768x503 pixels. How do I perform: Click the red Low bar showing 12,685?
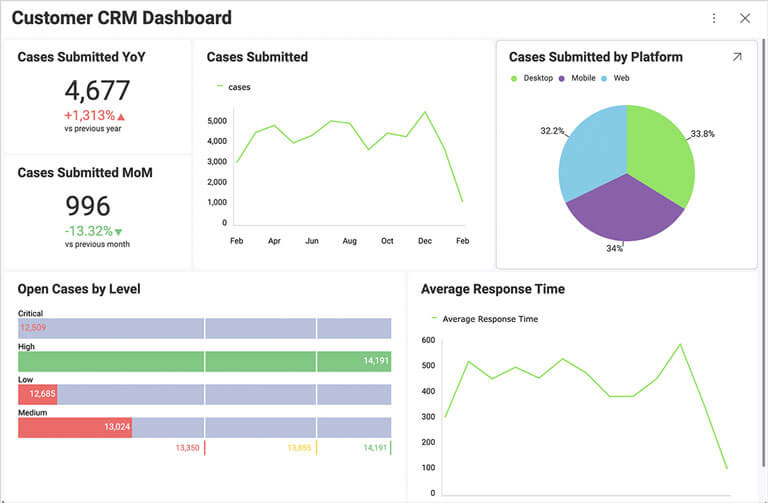coord(38,394)
